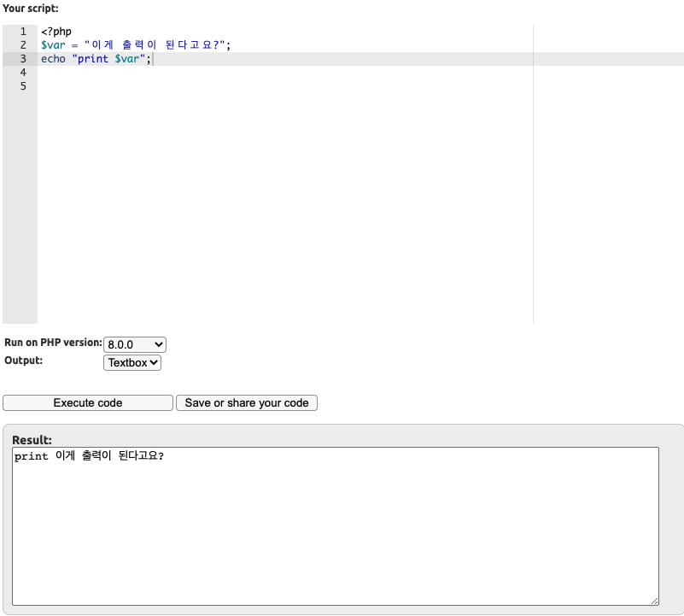The image size is (684, 616).
Task: Click the resize handle of the Result textbox
Action: (654, 601)
